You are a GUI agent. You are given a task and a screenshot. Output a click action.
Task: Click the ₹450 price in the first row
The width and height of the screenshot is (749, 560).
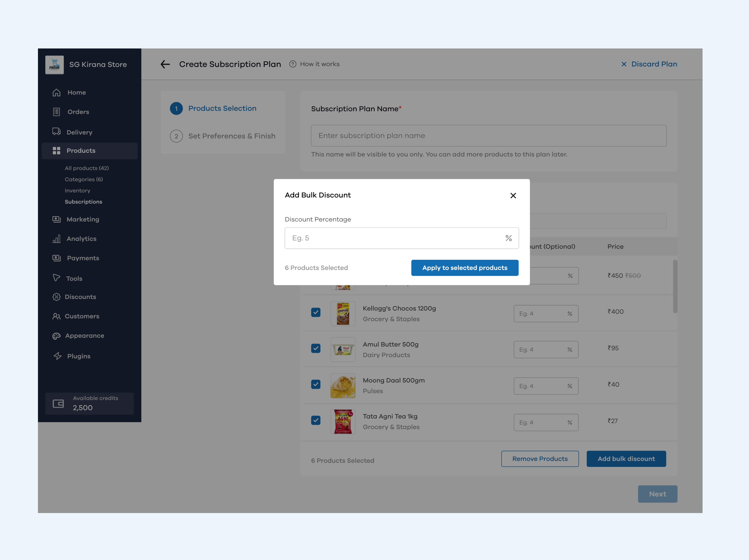[615, 276]
